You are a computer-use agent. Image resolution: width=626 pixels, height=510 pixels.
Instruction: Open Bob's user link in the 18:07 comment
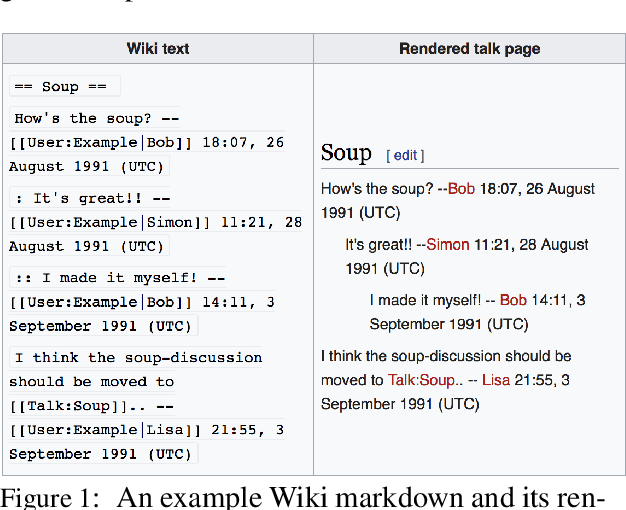461,188
